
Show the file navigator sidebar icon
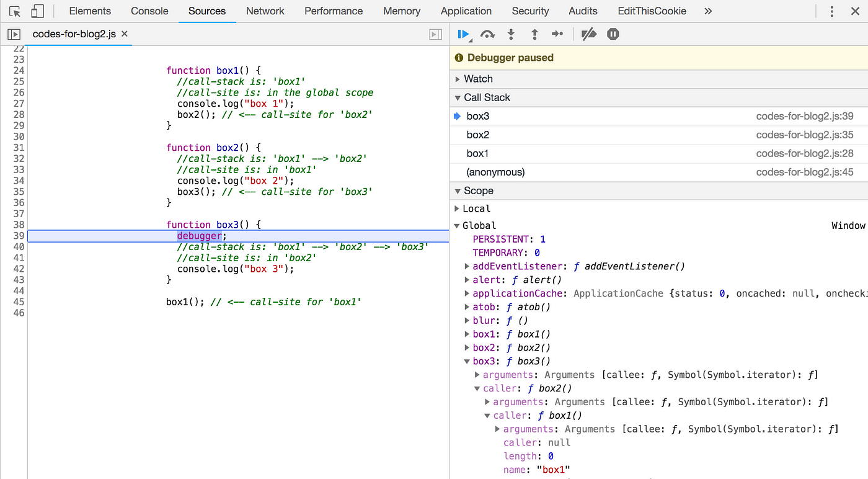pyautogui.click(x=14, y=34)
